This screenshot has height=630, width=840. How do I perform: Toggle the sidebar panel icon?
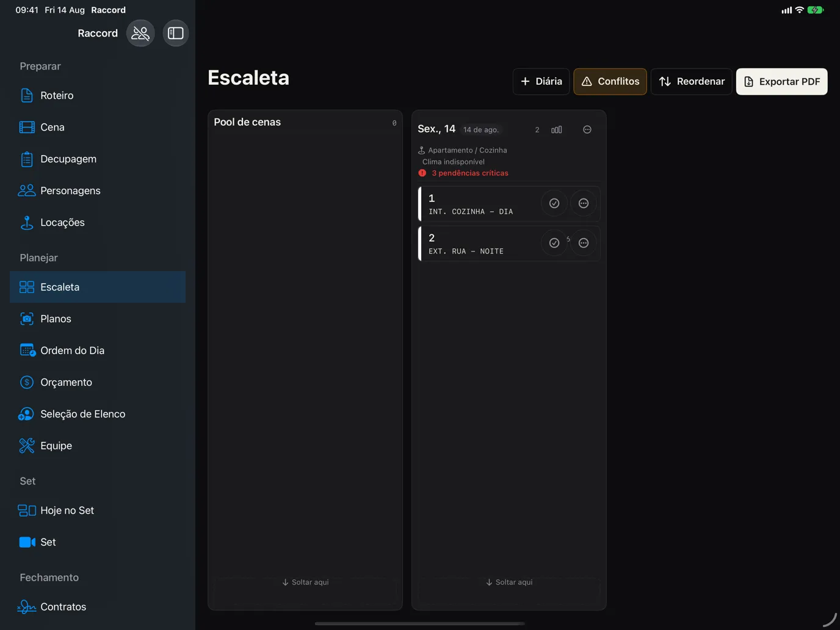pos(175,33)
